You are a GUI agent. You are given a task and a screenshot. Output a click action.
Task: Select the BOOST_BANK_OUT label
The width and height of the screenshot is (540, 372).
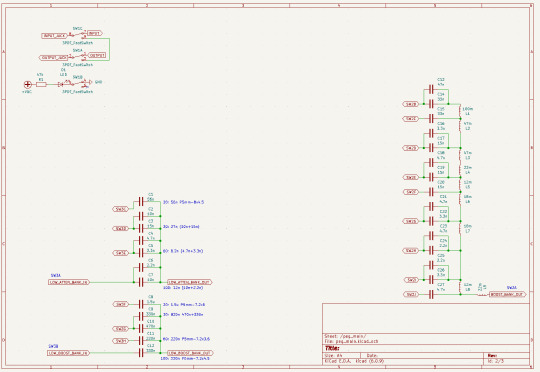[508, 294]
